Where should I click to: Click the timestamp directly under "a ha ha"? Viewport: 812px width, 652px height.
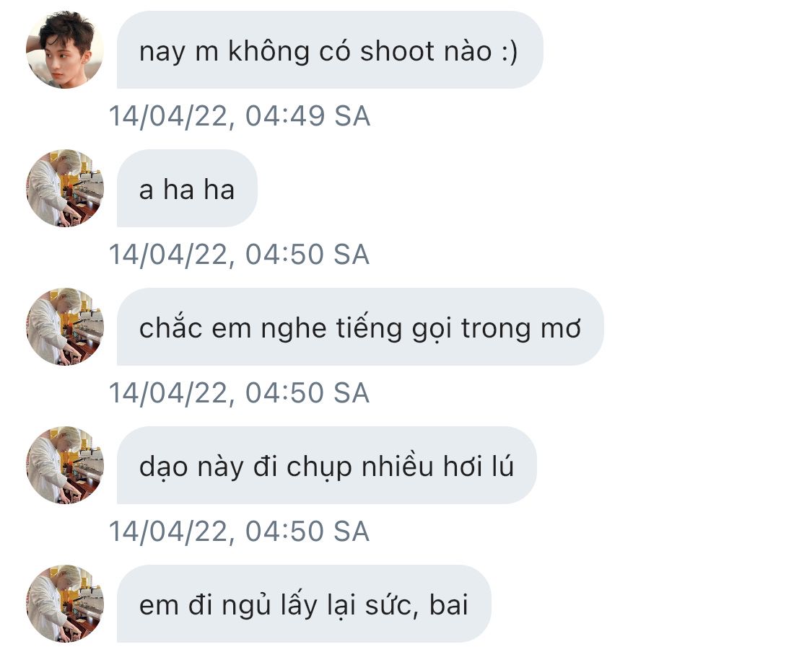(x=239, y=255)
